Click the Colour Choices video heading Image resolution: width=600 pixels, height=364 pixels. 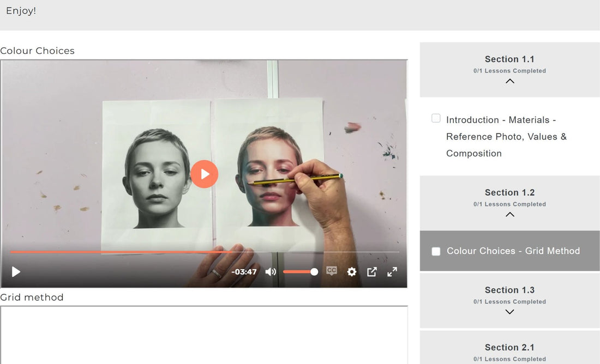point(37,51)
